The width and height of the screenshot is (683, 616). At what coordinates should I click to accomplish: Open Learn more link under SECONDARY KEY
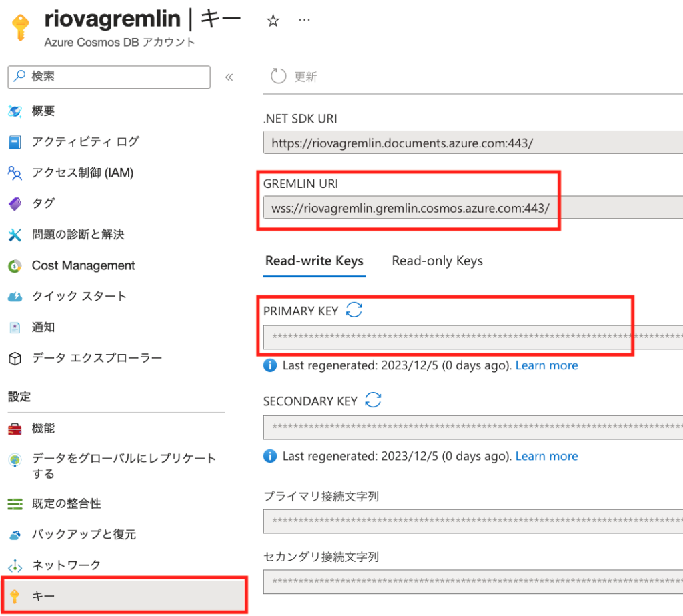tap(546, 456)
